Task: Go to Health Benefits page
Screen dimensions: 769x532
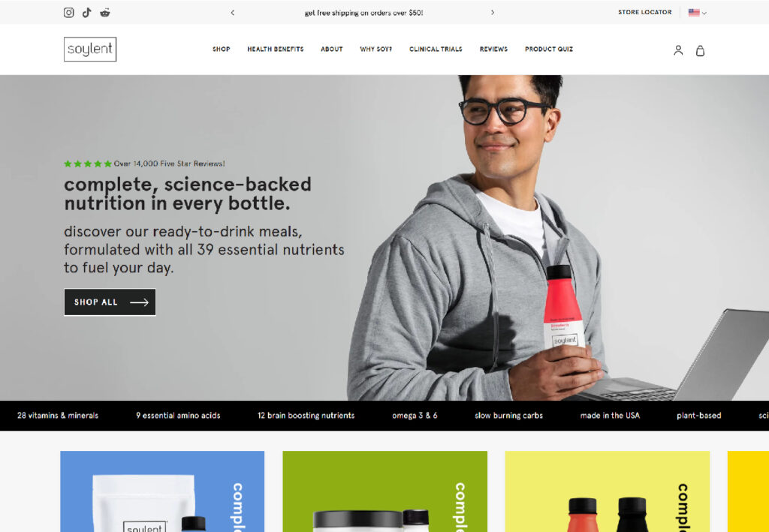Action: click(x=275, y=49)
